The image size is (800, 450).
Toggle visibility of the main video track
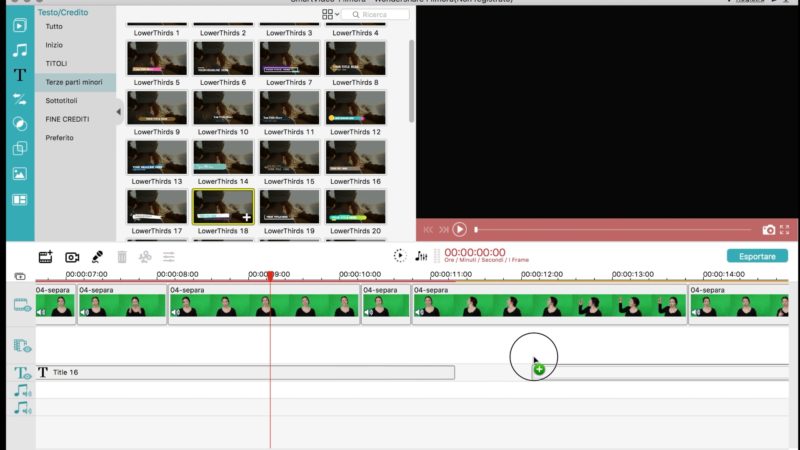click(22, 305)
